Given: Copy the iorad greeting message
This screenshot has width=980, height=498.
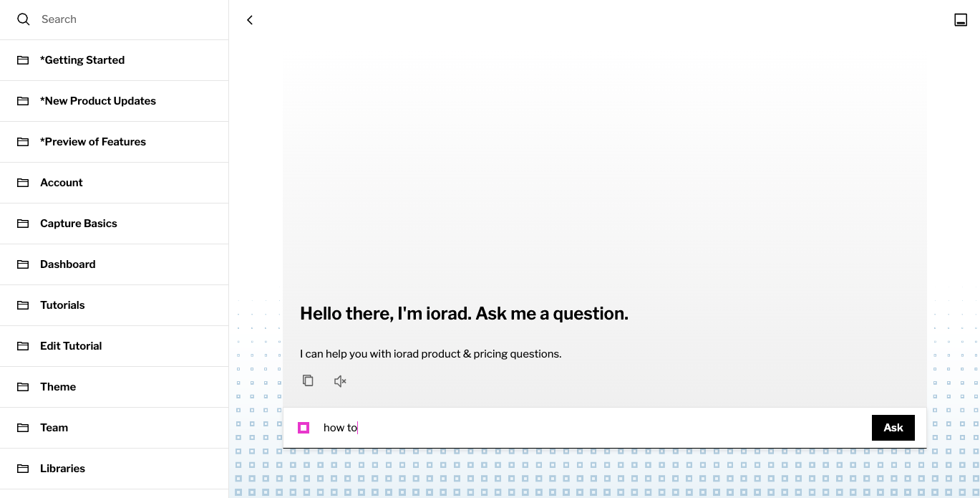Looking at the screenshot, I should pyautogui.click(x=308, y=380).
